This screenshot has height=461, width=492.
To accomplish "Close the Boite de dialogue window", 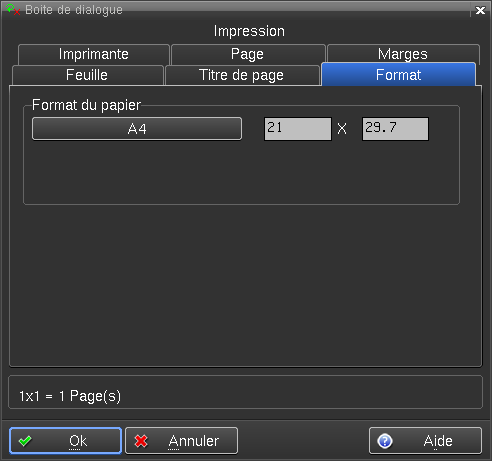I will [x=480, y=10].
